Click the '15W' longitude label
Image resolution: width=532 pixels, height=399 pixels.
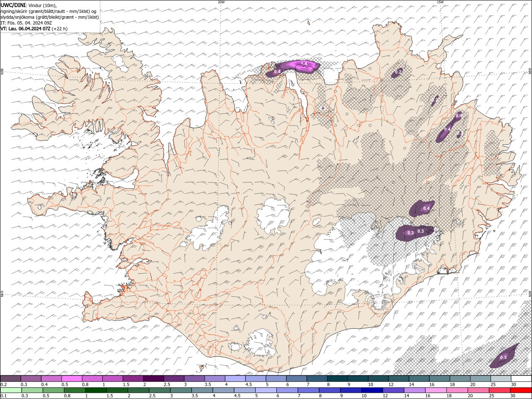440,2
